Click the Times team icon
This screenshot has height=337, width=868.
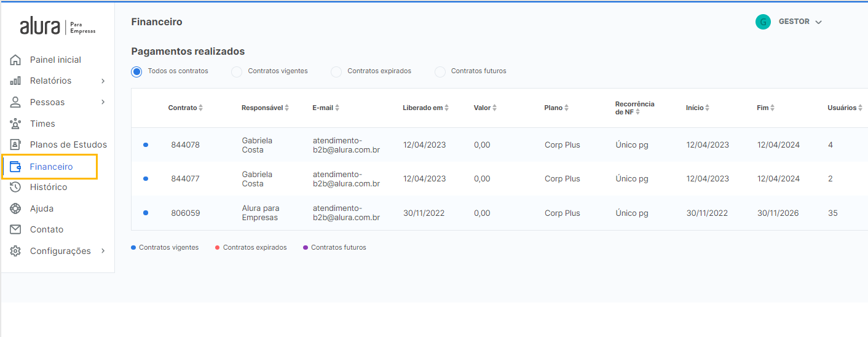click(x=15, y=124)
